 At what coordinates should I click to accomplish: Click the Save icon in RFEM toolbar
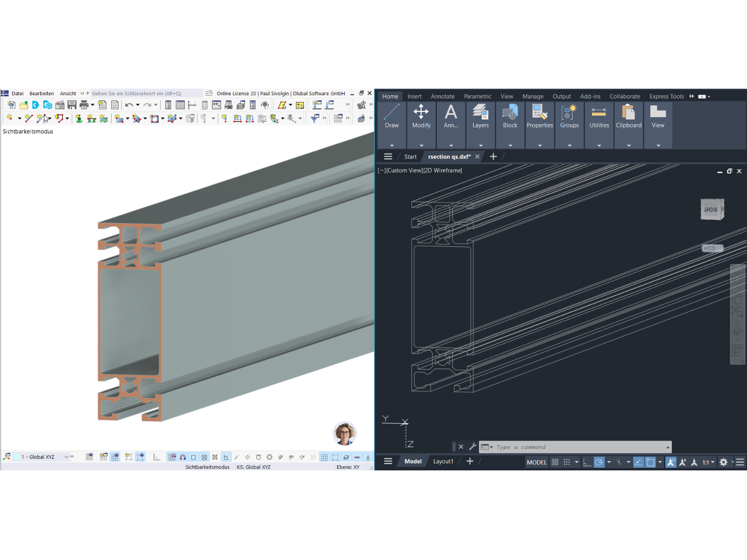pos(71,105)
